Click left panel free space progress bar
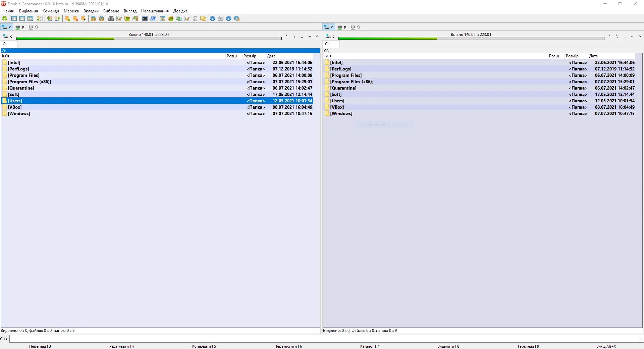Viewport: 644px width, 349px height. (149, 39)
